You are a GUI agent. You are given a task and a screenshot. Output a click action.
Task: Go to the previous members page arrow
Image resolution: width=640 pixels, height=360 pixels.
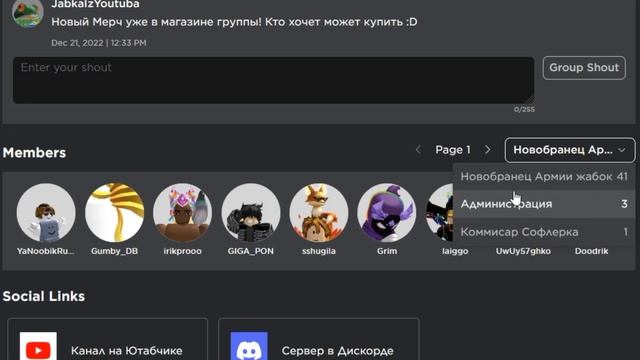[x=418, y=150]
